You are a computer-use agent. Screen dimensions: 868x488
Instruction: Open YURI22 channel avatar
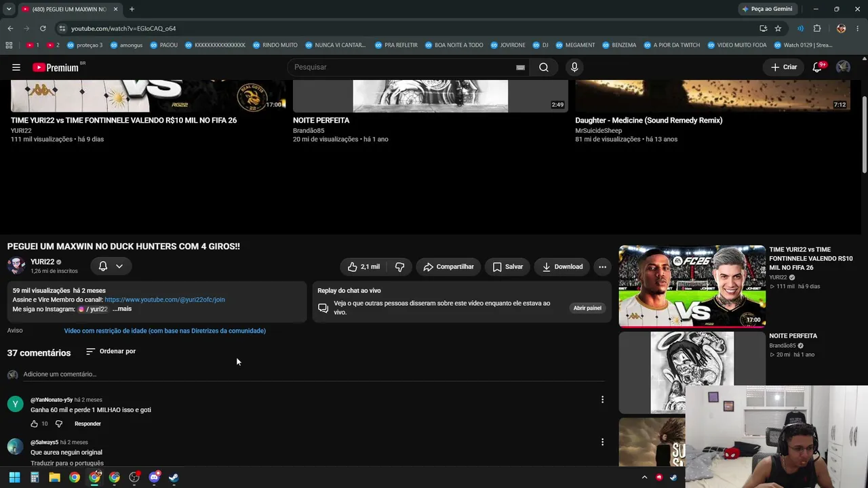tap(16, 266)
